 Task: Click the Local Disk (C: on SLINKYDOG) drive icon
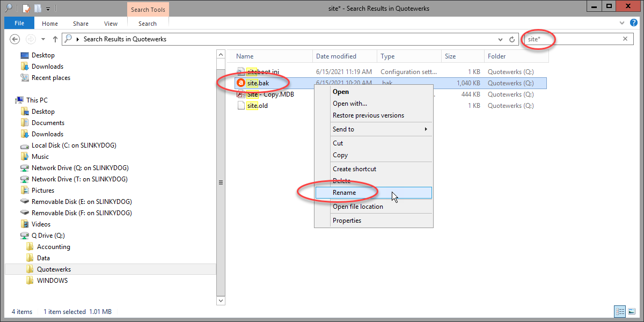pyautogui.click(x=25, y=145)
